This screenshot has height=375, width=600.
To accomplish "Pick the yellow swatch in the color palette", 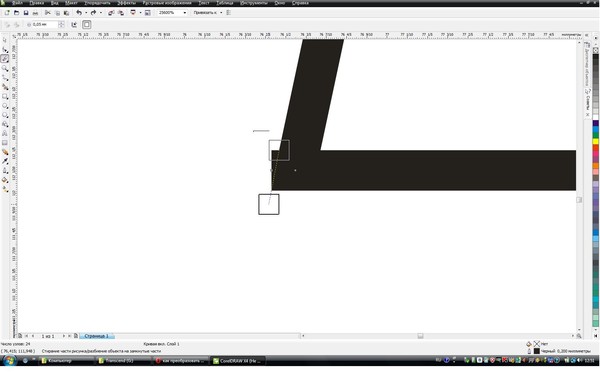I will (x=595, y=142).
